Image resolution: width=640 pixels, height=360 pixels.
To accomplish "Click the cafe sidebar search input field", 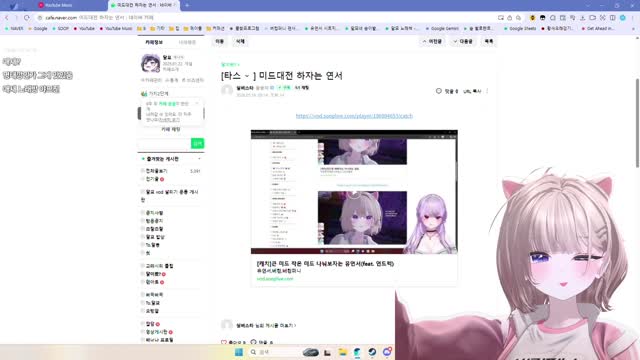I will coord(164,143).
